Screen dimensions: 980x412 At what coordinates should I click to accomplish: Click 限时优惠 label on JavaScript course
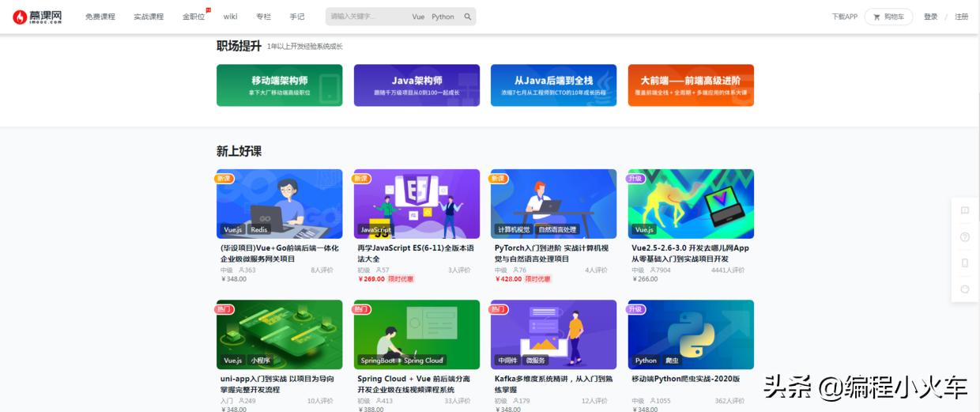click(x=401, y=279)
